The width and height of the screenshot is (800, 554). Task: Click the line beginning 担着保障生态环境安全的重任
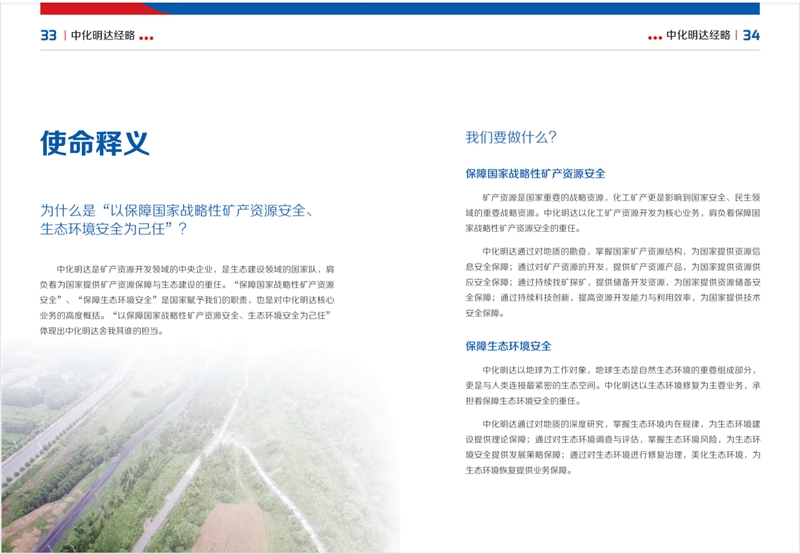point(523,401)
